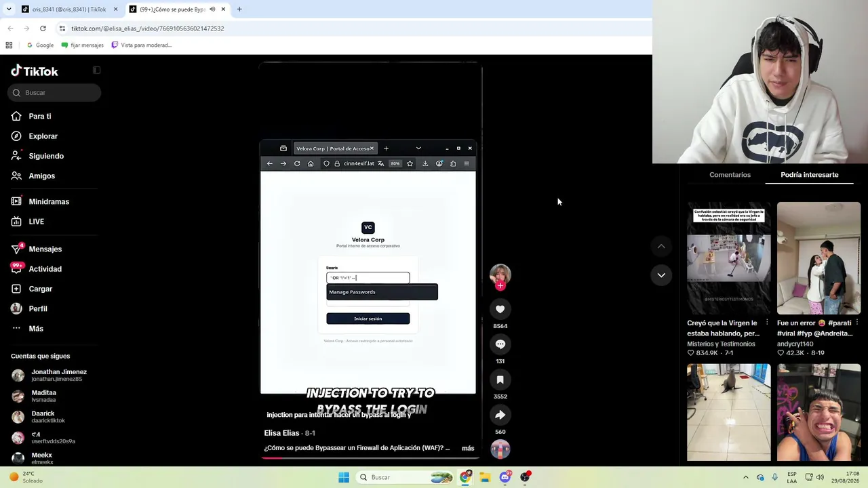Open video comments bubble icon
This screenshot has width=868, height=488.
point(500,344)
